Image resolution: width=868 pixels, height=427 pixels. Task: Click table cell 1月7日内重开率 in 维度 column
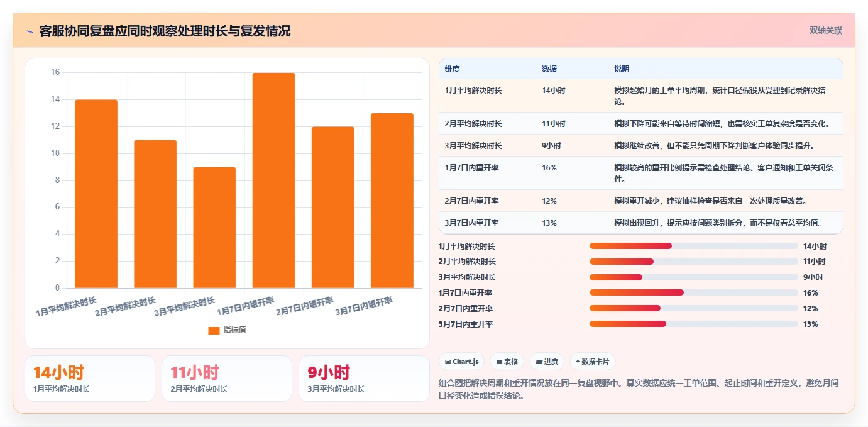[x=471, y=168]
